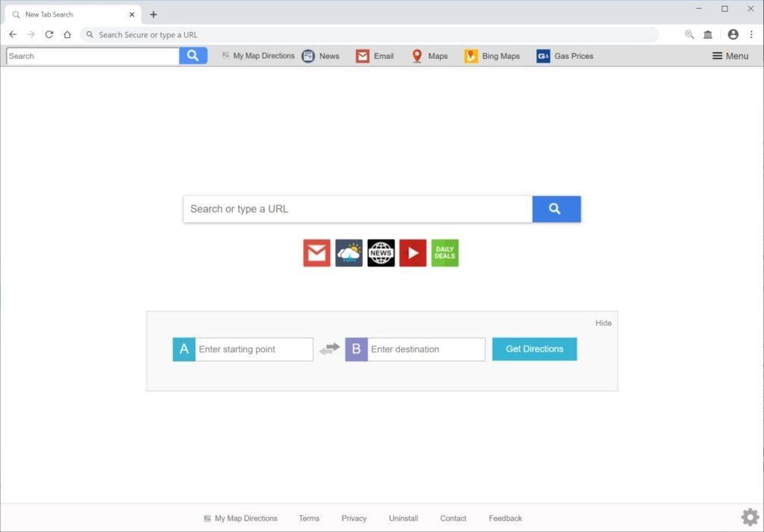Open Gmail from the quick links row

[316, 253]
